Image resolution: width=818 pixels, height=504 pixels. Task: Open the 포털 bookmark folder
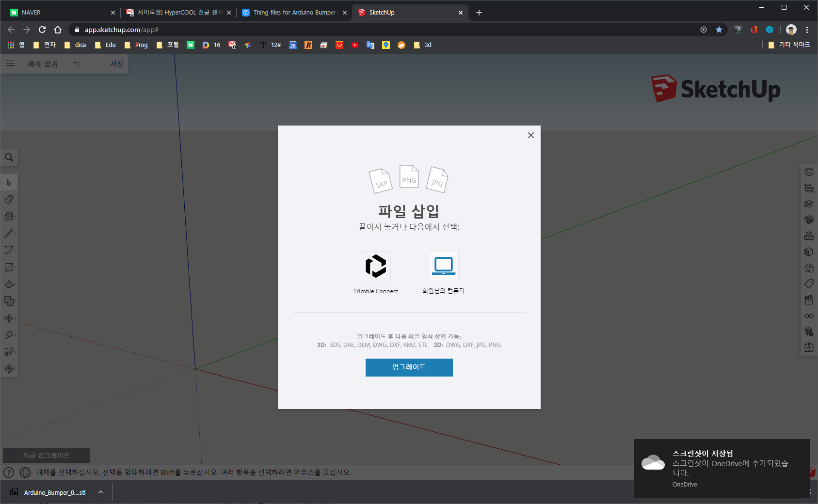(x=168, y=45)
